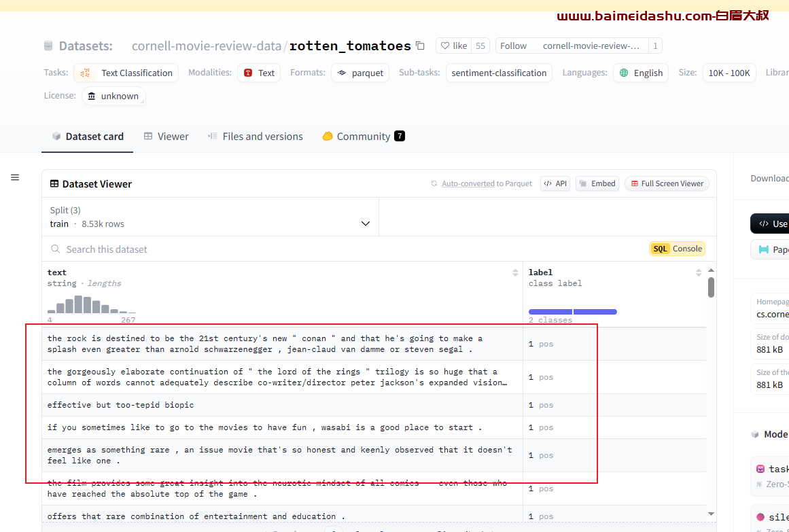Click the Auto-converted link
The image size is (789, 532).
pyautogui.click(x=468, y=183)
